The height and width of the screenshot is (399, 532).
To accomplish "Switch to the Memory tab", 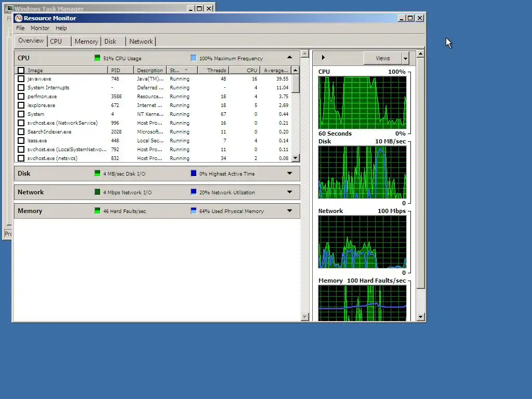I will pos(86,42).
